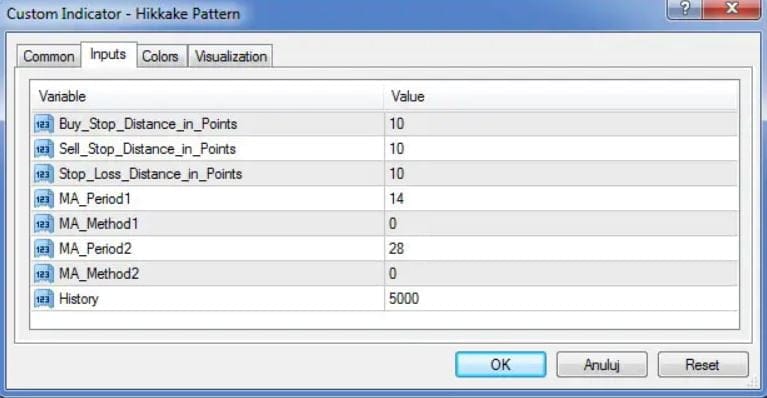Click the icon beside History variable
Viewport: 767px width, 398px height.
tap(44, 299)
